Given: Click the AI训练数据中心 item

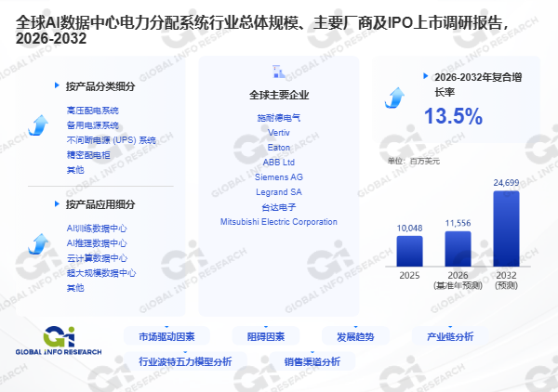Looking at the screenshot, I should coord(97,229).
